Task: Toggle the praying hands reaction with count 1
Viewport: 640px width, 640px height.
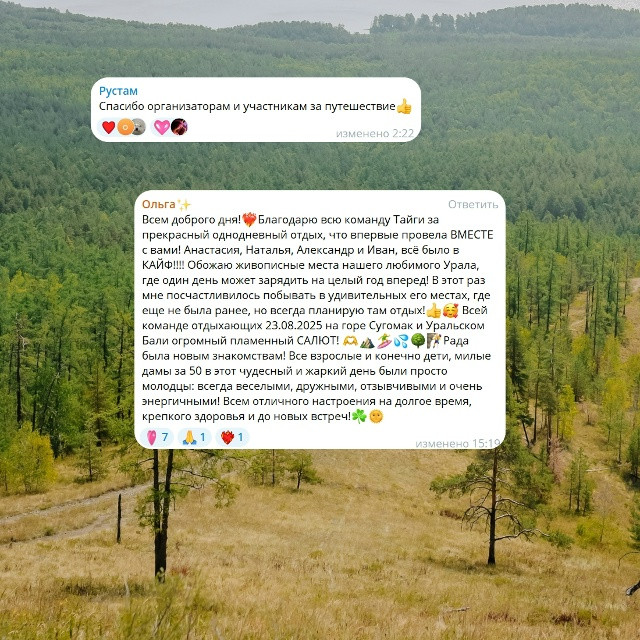Action: (195, 437)
